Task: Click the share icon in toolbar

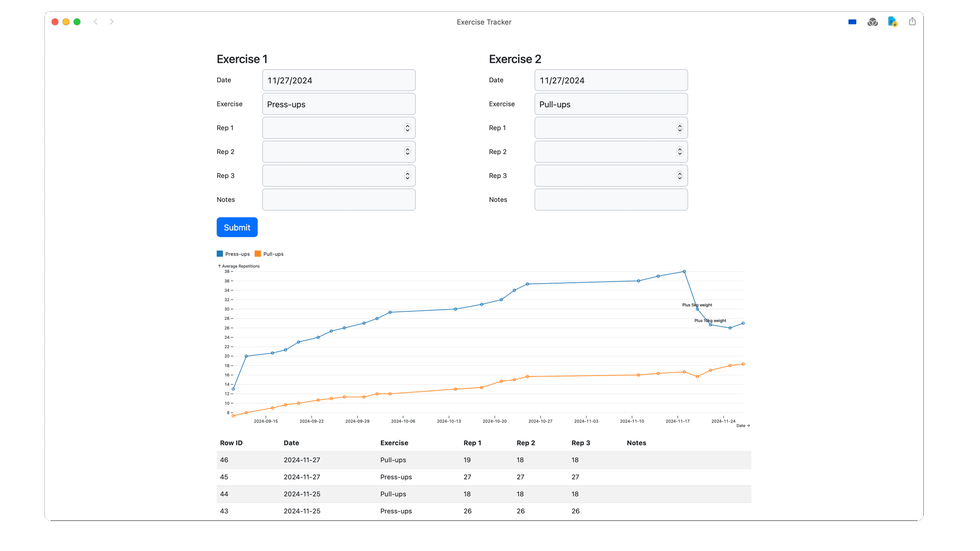Action: click(x=912, y=21)
